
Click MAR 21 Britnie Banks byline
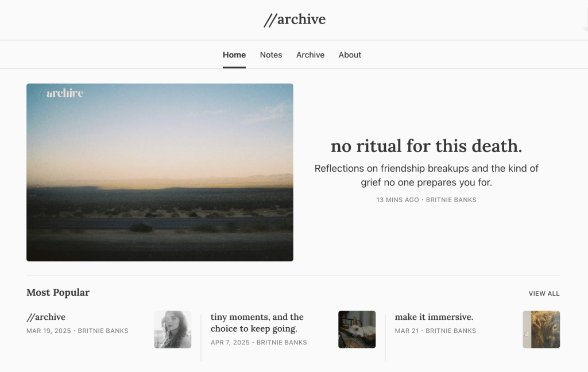click(435, 331)
